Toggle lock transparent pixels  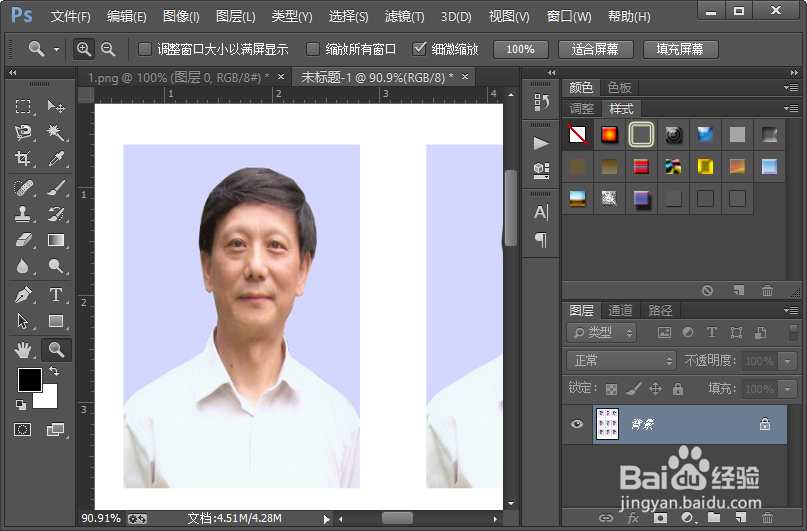click(611, 389)
